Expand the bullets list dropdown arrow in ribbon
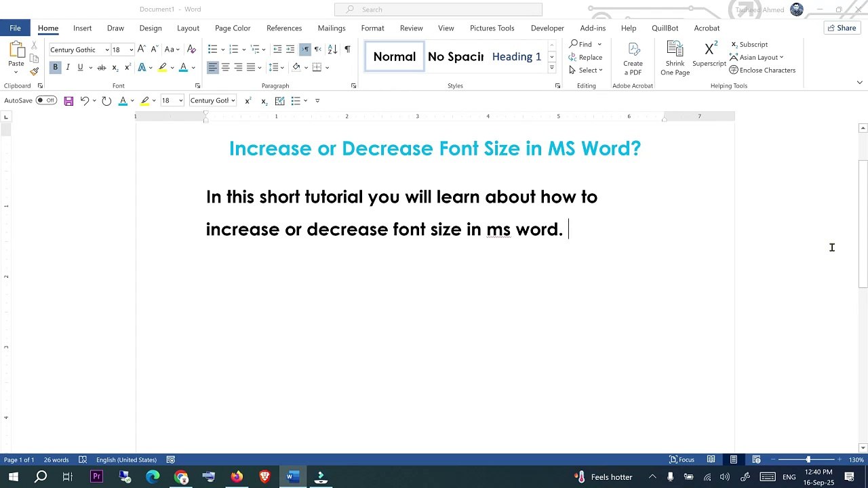Viewport: 868px width, 488px height. tap(222, 49)
